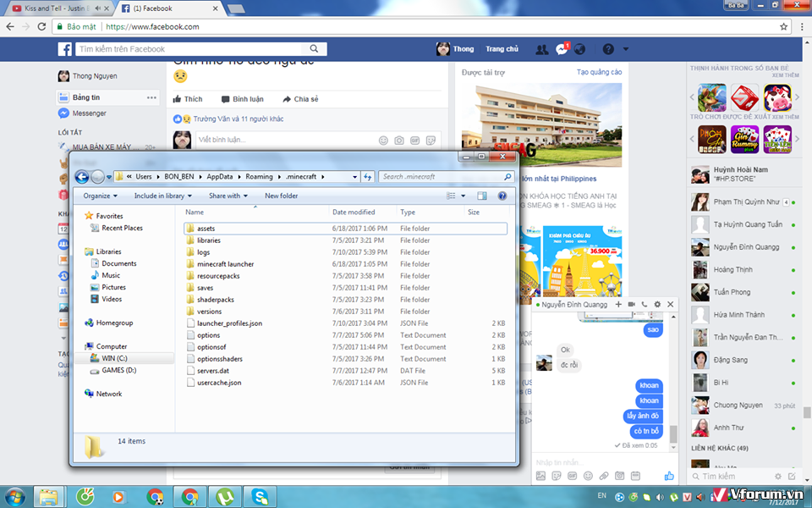Click the Explorer search .minecraft field

click(442, 177)
